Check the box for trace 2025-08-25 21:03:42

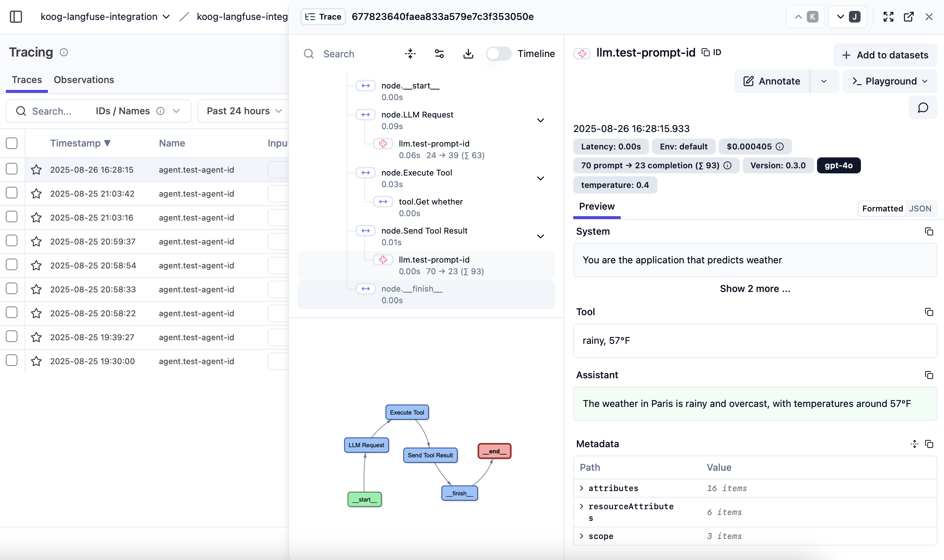coord(12,193)
